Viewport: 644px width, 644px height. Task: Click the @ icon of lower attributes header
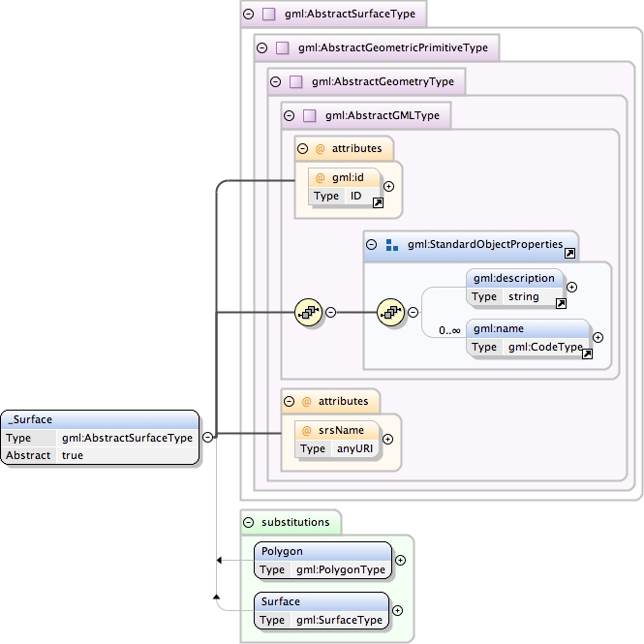pyautogui.click(x=306, y=401)
